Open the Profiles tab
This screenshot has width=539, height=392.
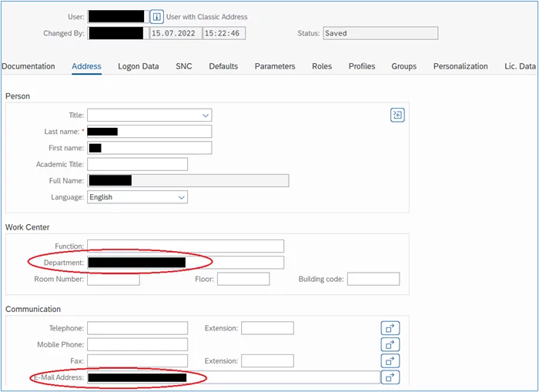[x=362, y=66]
